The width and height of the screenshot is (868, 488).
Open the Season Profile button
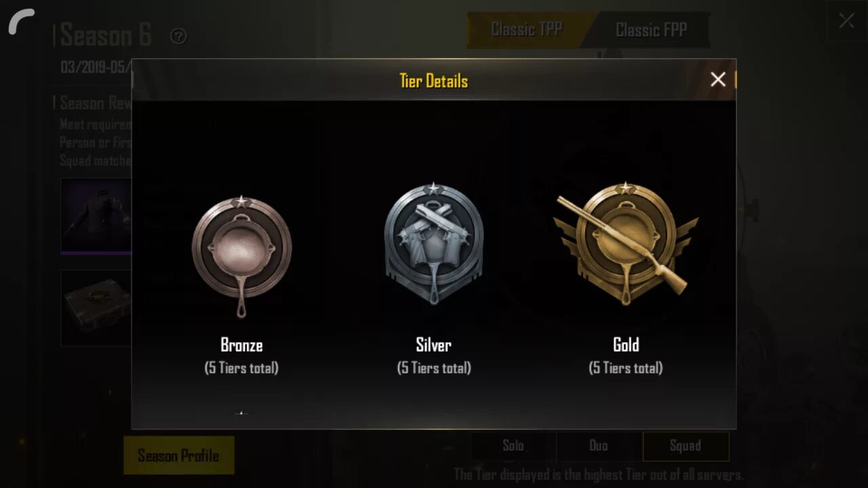179,455
